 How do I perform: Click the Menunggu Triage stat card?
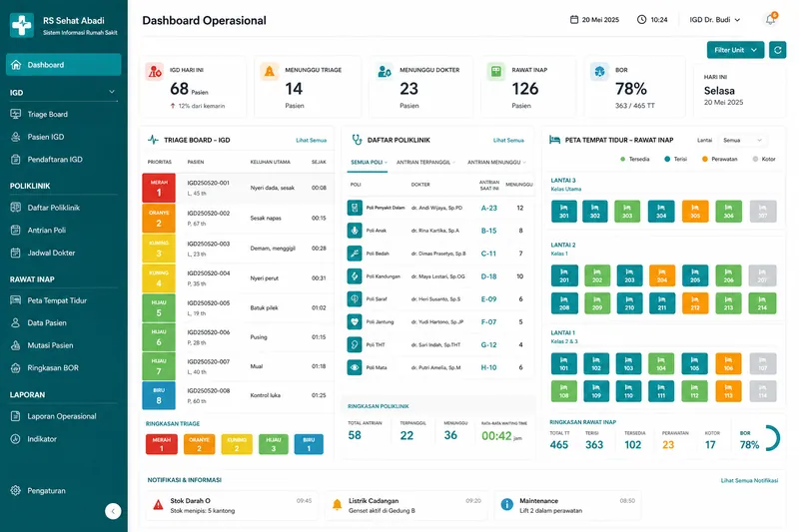[x=308, y=87]
